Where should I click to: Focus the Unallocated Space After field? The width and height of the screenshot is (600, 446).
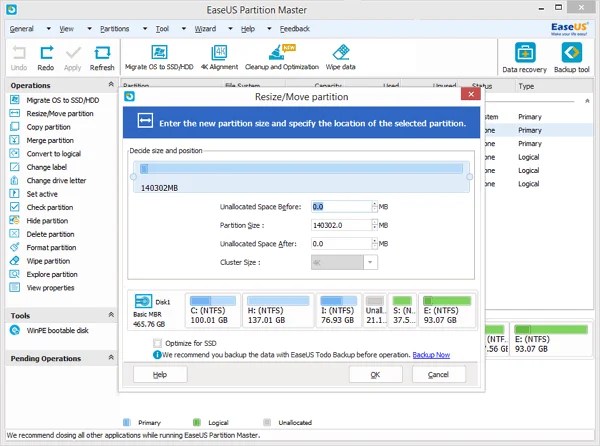[x=341, y=244]
